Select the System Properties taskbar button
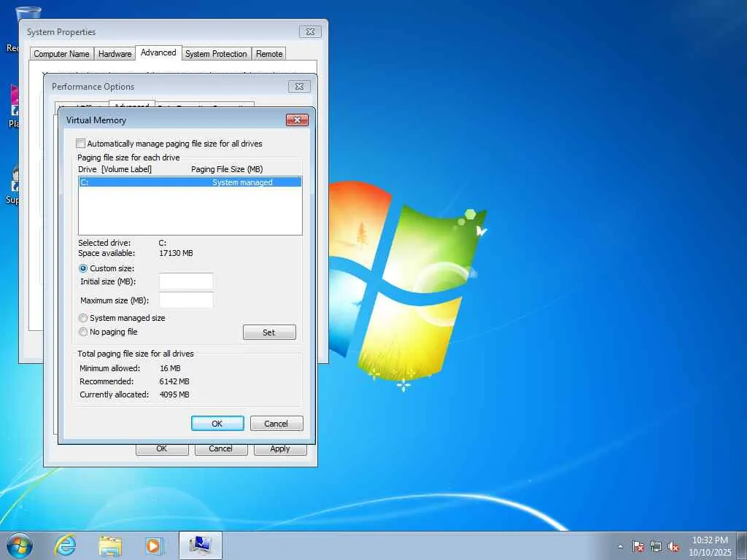The width and height of the screenshot is (747, 560). pyautogui.click(x=200, y=545)
